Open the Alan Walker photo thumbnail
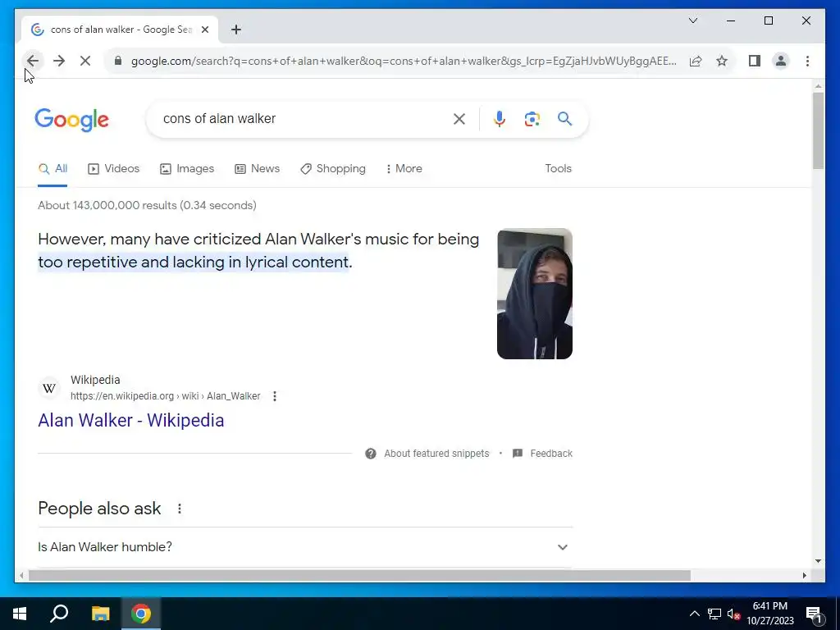Image resolution: width=840 pixels, height=630 pixels. pyautogui.click(x=535, y=294)
